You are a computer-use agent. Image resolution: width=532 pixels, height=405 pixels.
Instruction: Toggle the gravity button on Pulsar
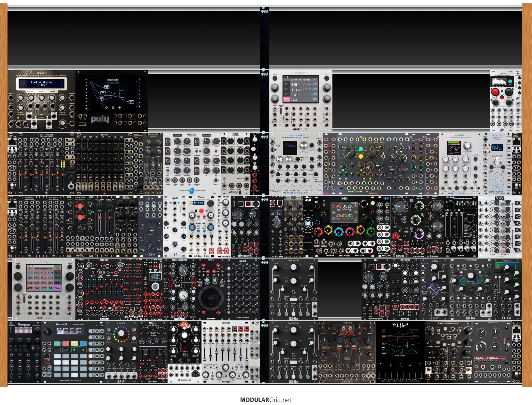click(109, 339)
